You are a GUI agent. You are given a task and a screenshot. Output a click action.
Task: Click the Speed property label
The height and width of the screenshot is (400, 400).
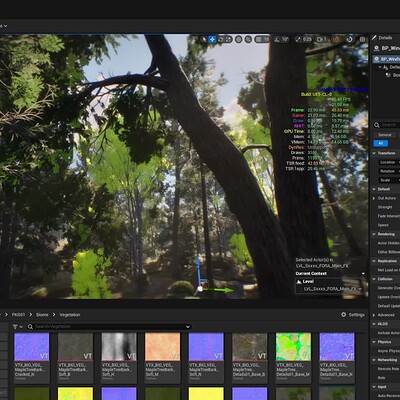(x=383, y=225)
